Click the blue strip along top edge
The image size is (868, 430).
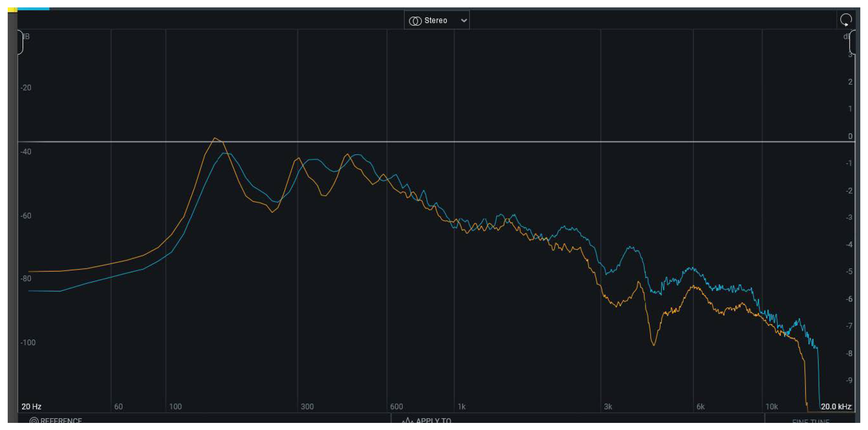pyautogui.click(x=33, y=9)
